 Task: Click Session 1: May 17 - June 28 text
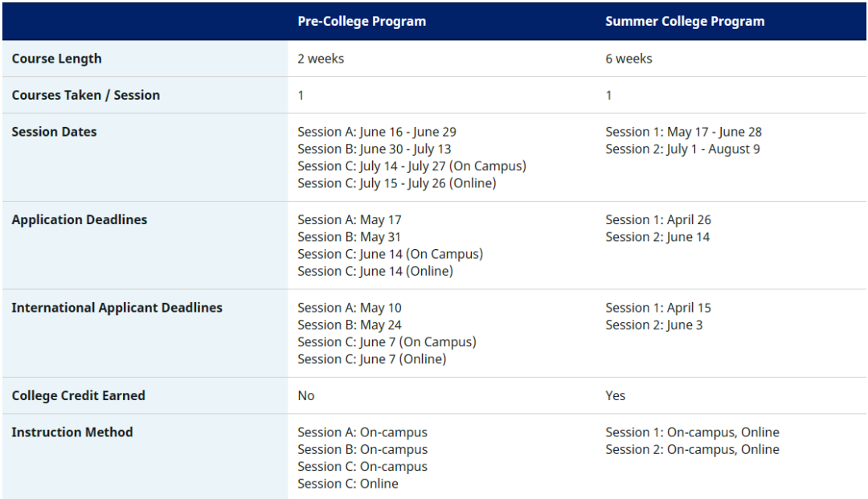coord(683,132)
